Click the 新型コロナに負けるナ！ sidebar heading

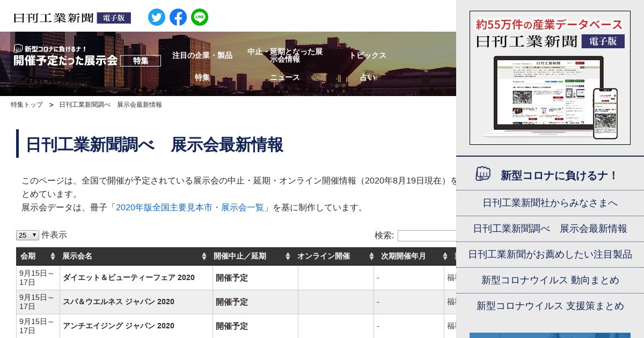559,175
